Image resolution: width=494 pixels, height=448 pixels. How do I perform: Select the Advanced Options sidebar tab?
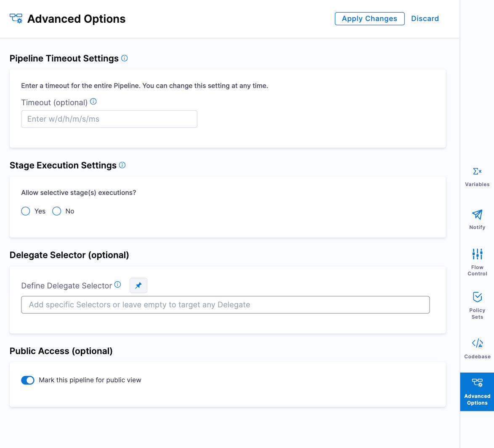477,392
